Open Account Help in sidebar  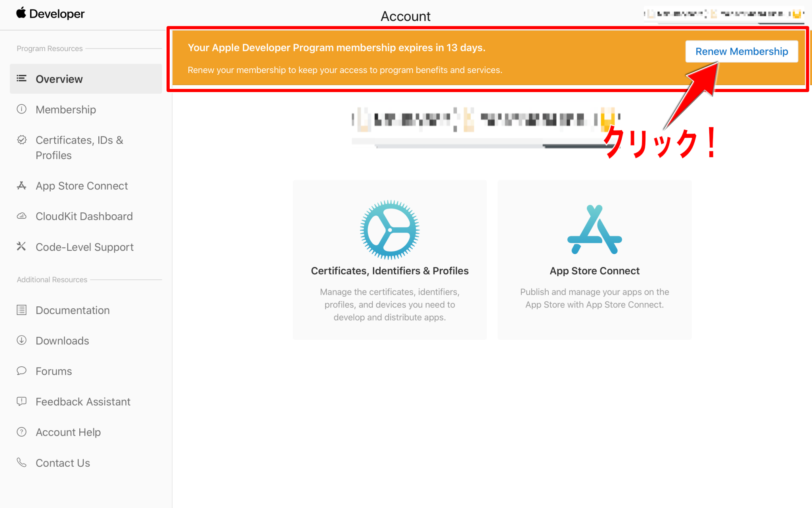pos(68,432)
